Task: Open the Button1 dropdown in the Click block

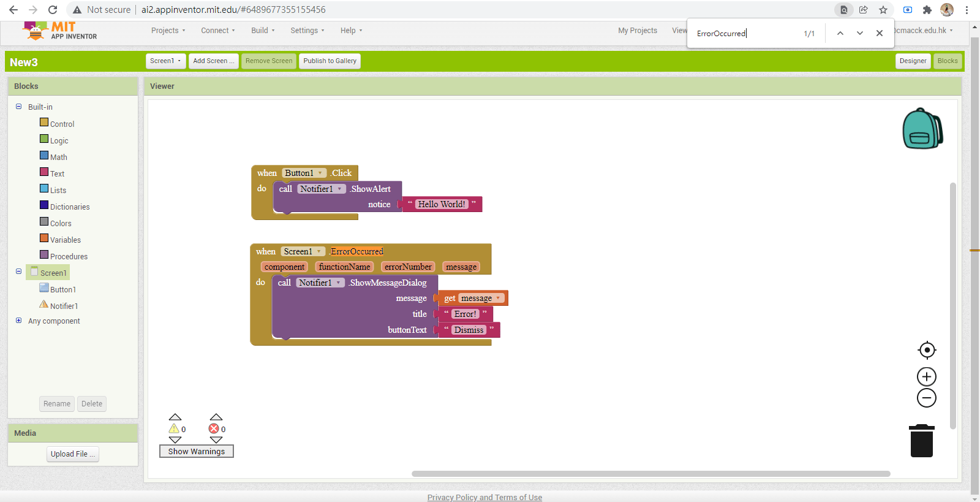Action: tap(320, 173)
